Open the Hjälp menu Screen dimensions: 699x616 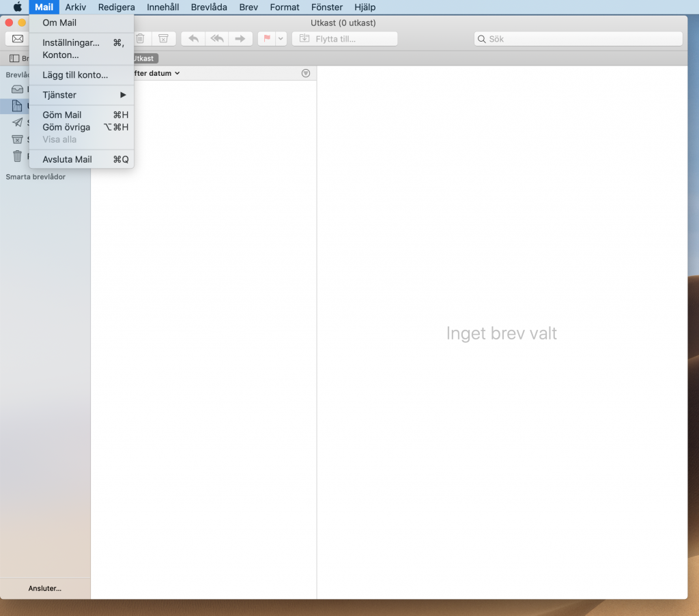[365, 7]
